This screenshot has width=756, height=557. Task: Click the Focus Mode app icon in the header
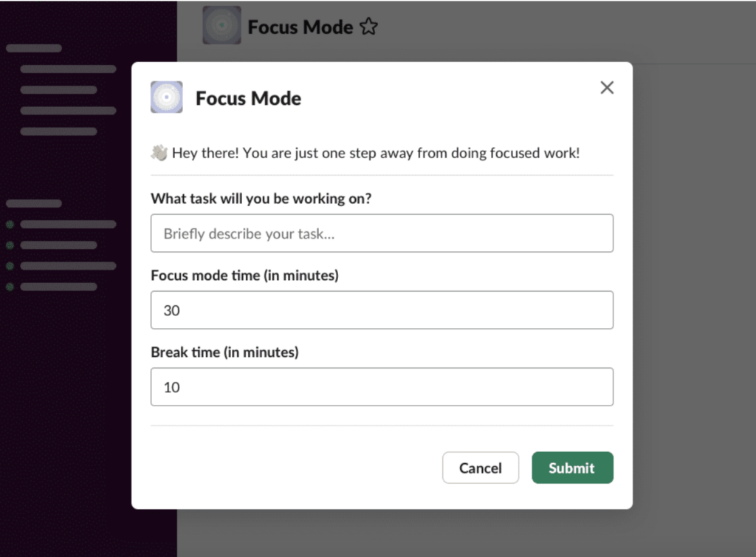[x=221, y=24]
